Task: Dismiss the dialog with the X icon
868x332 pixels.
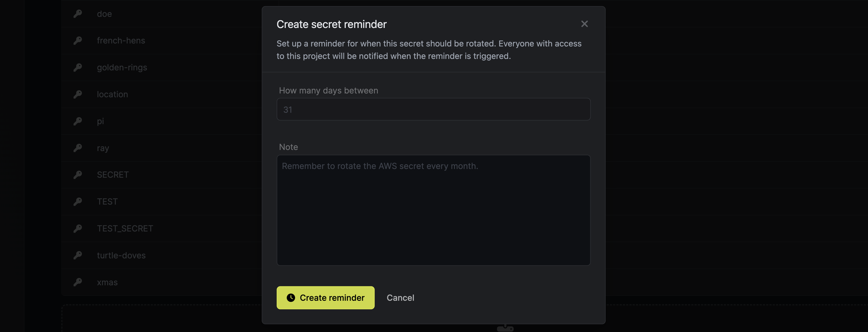Action: [584, 24]
